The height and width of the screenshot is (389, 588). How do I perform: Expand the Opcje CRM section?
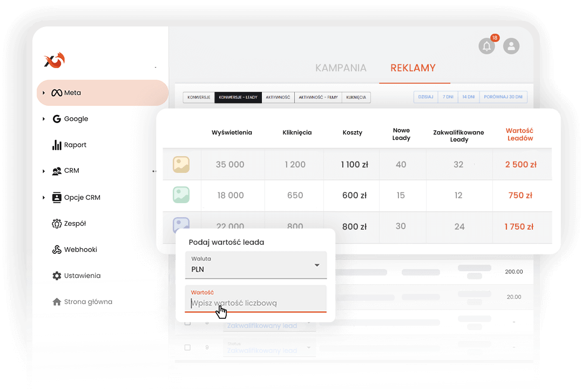[44, 198]
